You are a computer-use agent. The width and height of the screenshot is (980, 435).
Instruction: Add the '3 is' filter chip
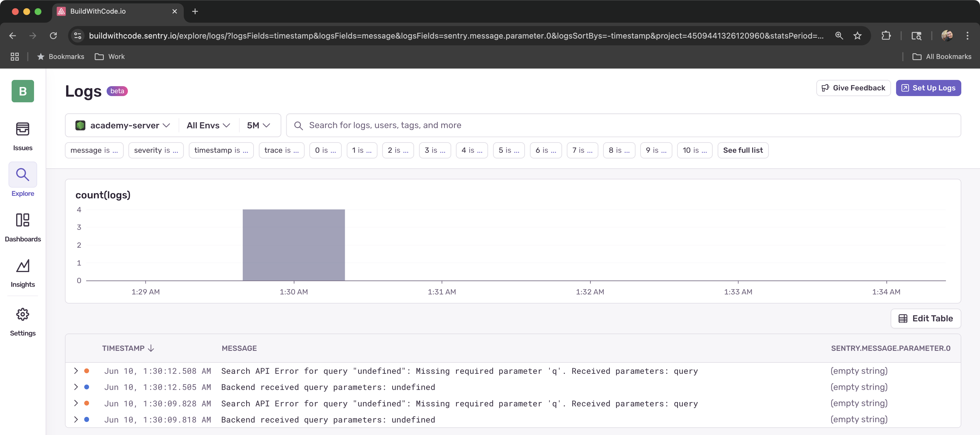435,150
